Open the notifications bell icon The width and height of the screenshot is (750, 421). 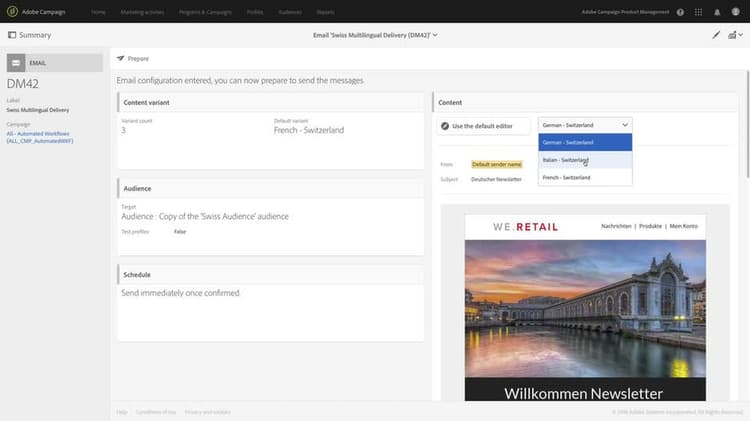[717, 12]
